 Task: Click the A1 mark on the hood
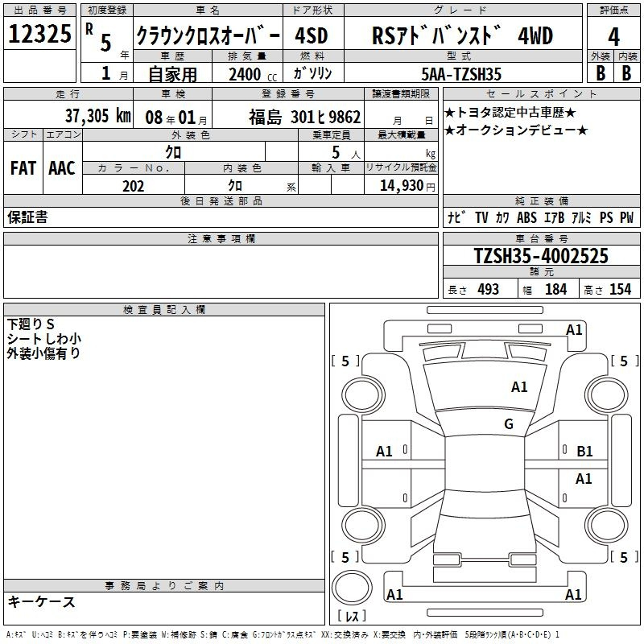pos(519,387)
